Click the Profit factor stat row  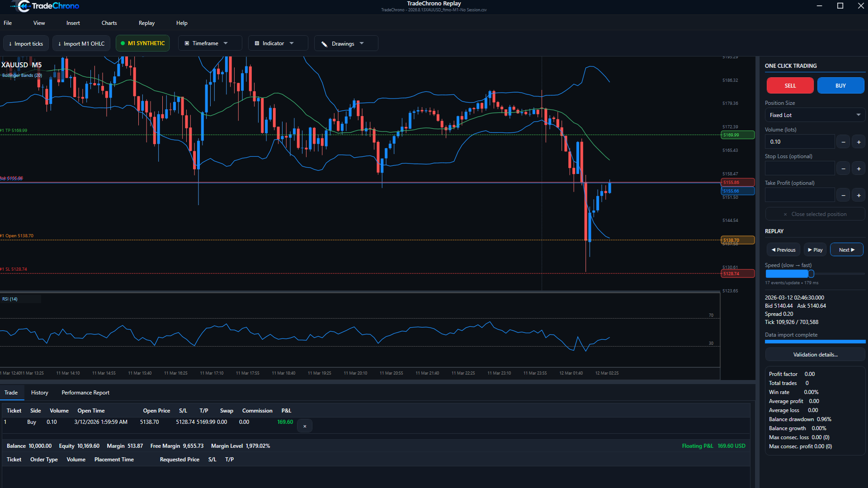click(x=792, y=374)
